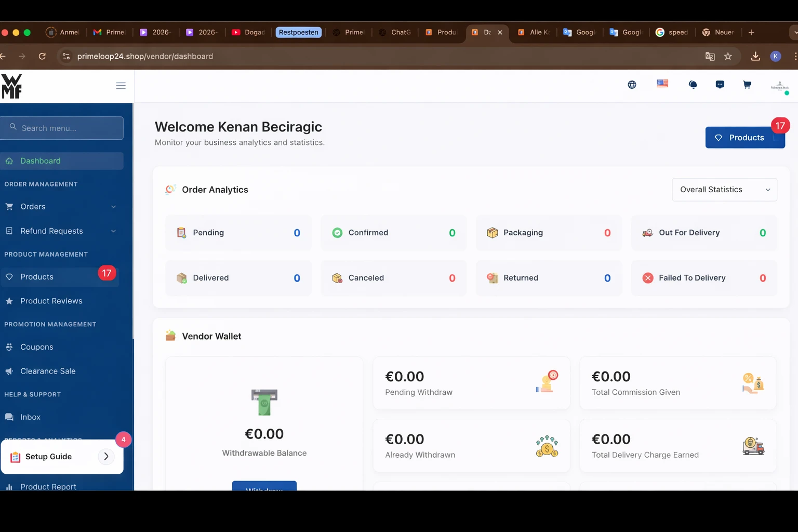Click the browser download icon
This screenshot has width=798, height=532.
point(755,56)
